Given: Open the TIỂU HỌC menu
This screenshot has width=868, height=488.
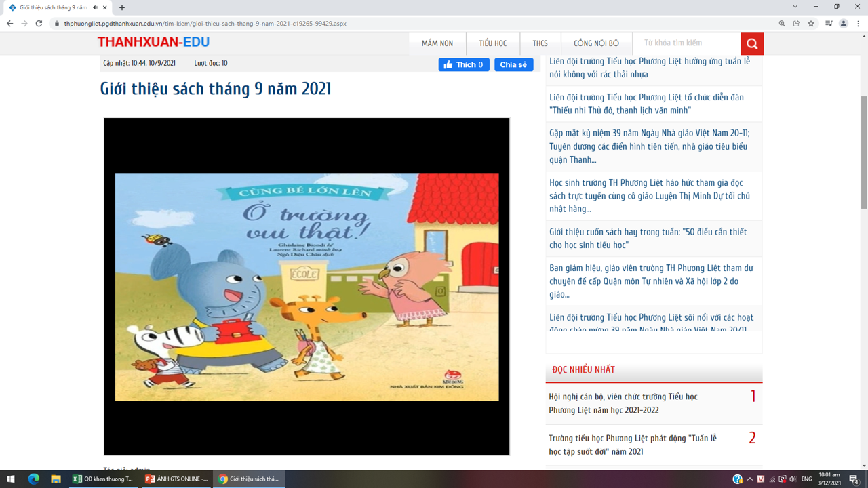Looking at the screenshot, I should 493,43.
